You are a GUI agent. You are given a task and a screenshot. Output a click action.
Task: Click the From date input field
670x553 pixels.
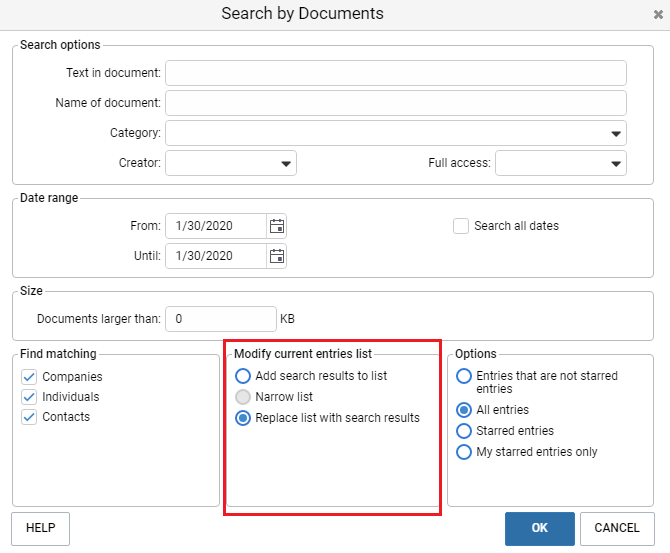216,226
